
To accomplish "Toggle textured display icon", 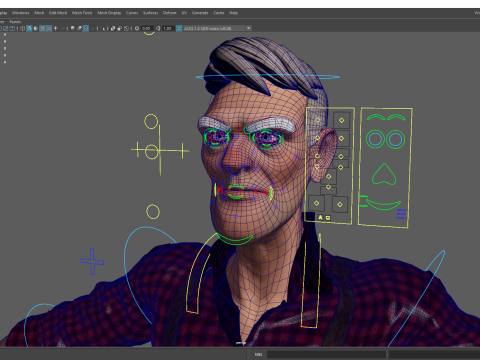I will 49,28.
